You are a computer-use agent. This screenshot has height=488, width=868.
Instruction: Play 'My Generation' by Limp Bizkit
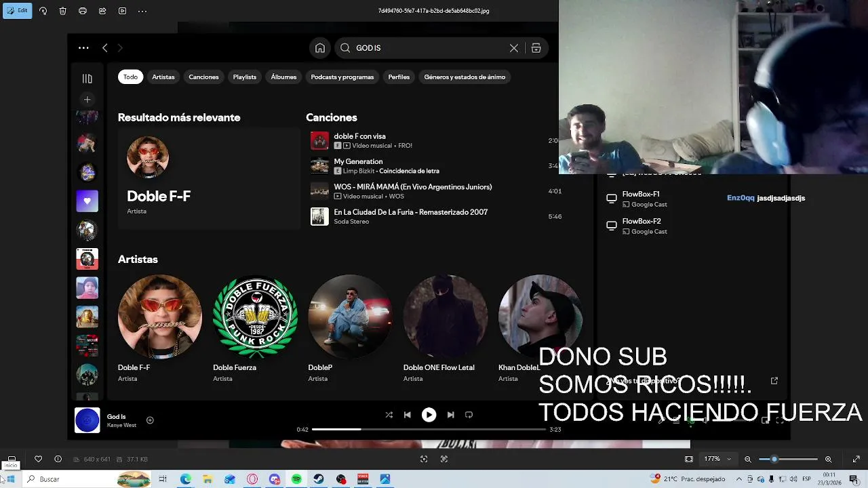[434, 166]
